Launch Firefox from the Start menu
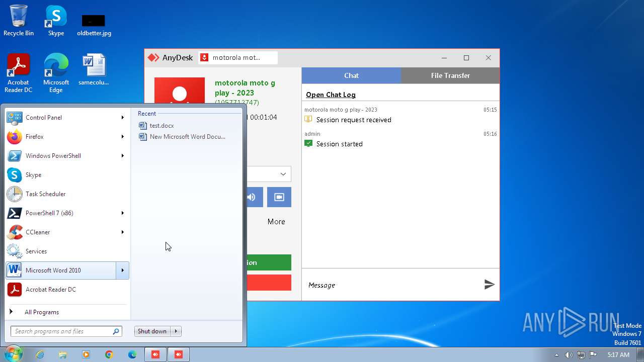The image size is (644, 362). (x=67, y=137)
